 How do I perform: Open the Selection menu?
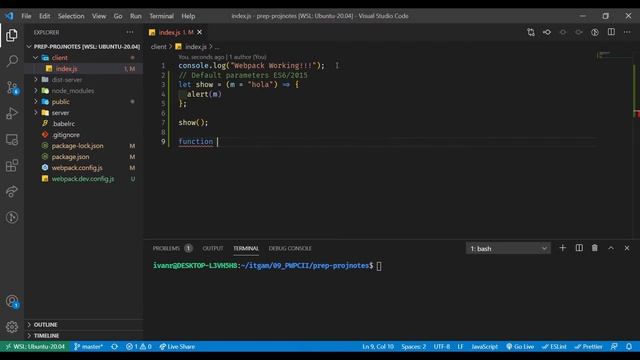click(71, 16)
